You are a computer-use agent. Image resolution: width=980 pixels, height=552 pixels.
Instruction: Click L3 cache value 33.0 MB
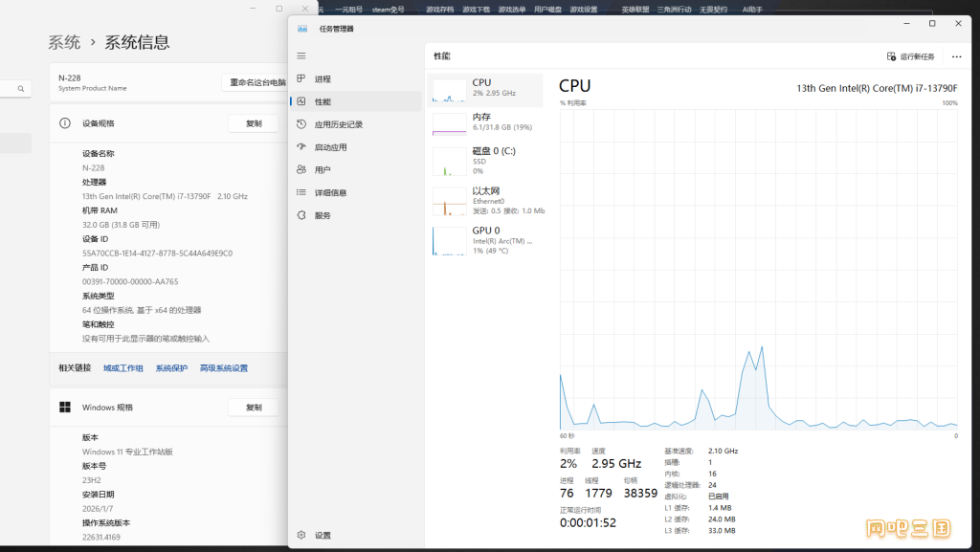pyautogui.click(x=722, y=531)
